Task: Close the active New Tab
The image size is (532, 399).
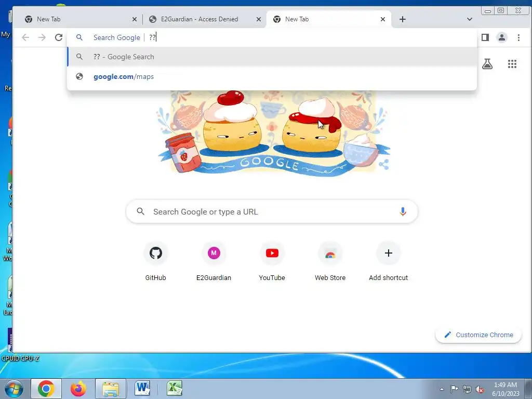Action: pos(383,19)
